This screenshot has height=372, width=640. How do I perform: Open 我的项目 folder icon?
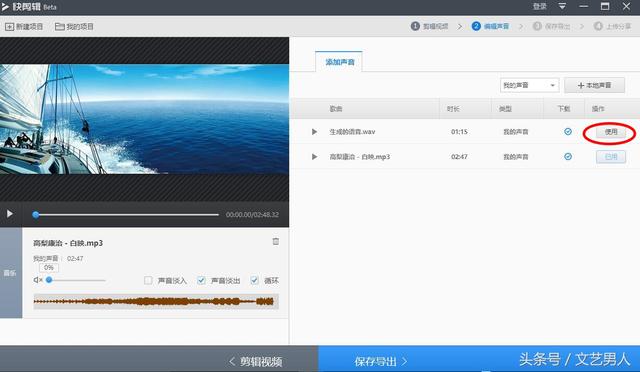coord(60,27)
